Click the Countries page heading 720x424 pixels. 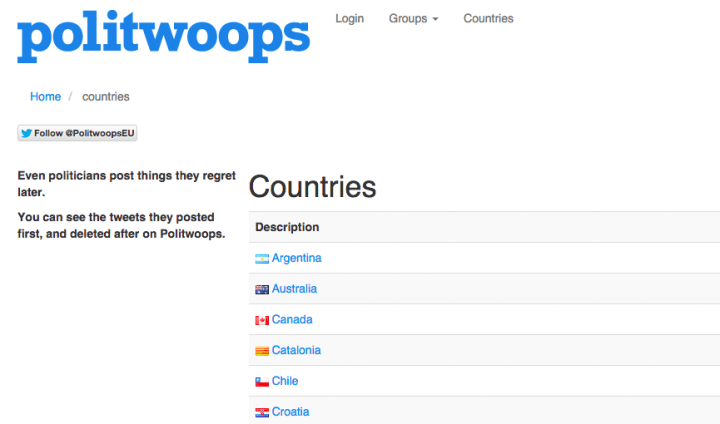pos(312,187)
